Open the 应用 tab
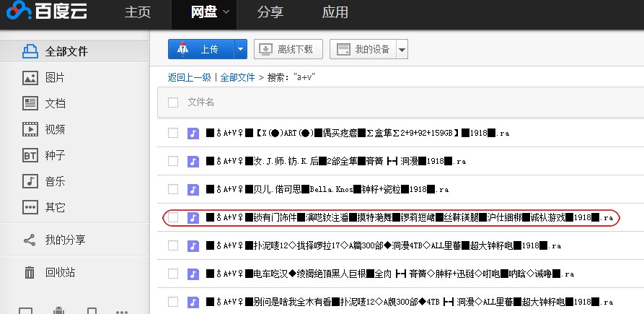This screenshot has height=314, width=644. (x=335, y=12)
